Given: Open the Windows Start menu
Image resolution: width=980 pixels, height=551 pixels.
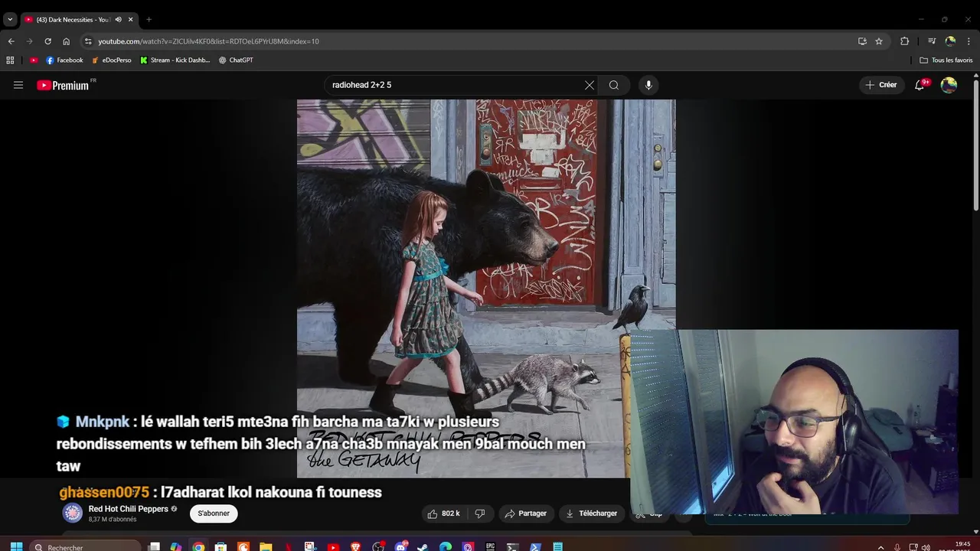Looking at the screenshot, I should pyautogui.click(x=16, y=546).
